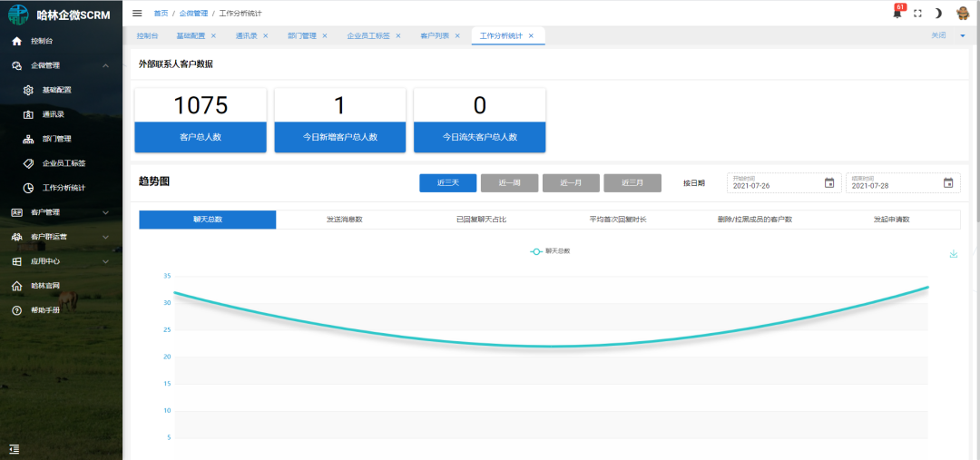Viewport: 980px width, 460px height.
Task: Expand the 客户管理 sidebar menu
Action: pos(106,213)
